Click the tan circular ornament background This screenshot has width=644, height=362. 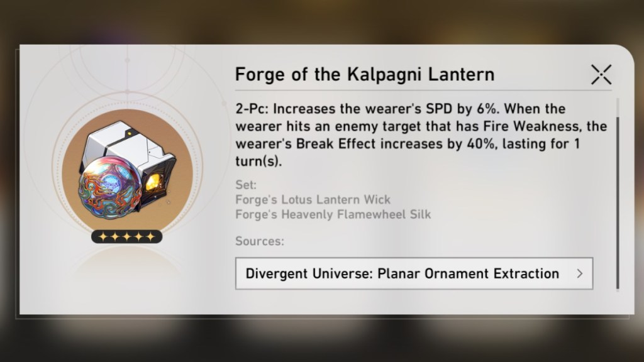click(127, 173)
